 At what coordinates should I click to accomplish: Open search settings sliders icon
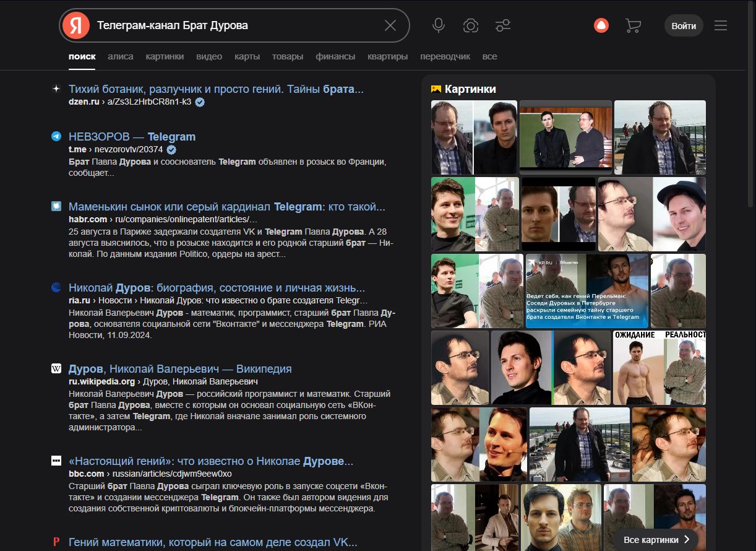pos(503,25)
